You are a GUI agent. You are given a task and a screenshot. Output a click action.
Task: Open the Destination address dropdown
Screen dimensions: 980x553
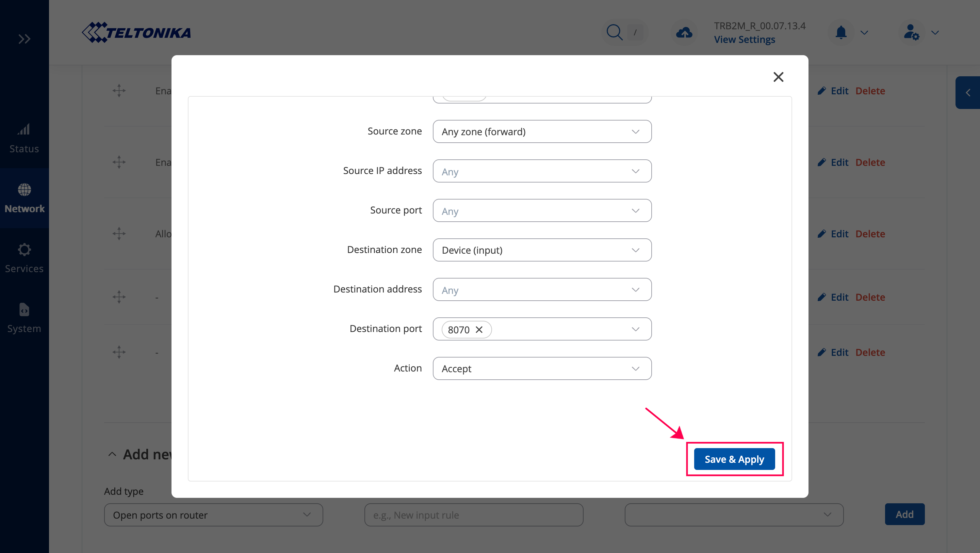click(542, 290)
